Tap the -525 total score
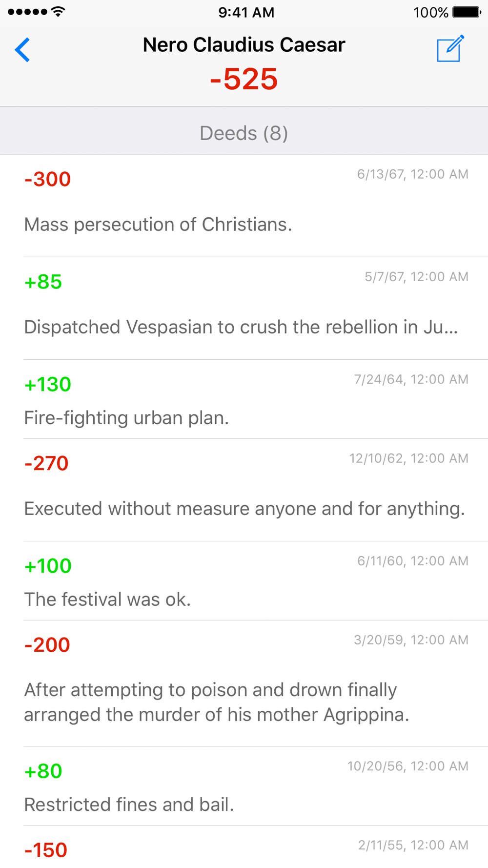Screen dimensions: 488x868 (x=244, y=79)
